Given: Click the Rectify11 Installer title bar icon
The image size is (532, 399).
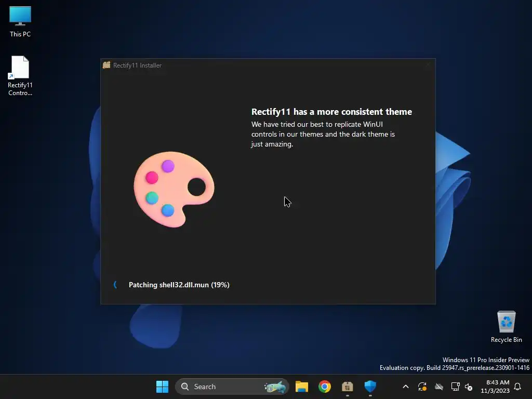Looking at the screenshot, I should pyautogui.click(x=107, y=65).
